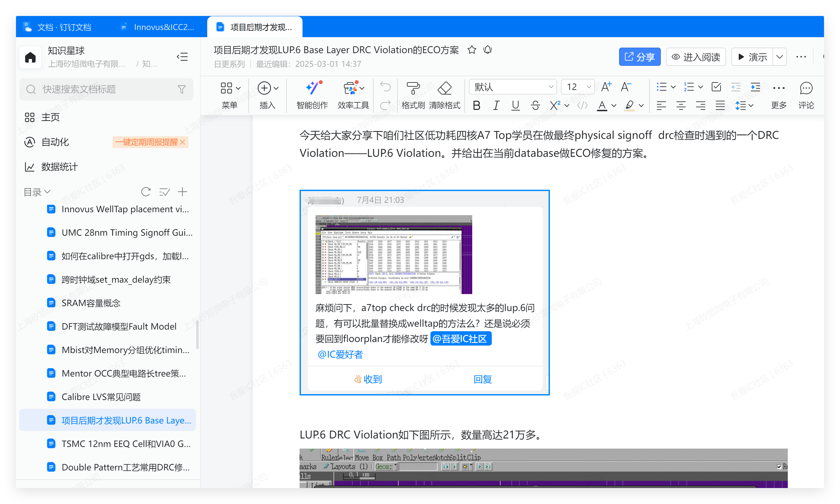Screen dimensions: 840x504
Task: Apply italic formatting
Action: coord(496,106)
